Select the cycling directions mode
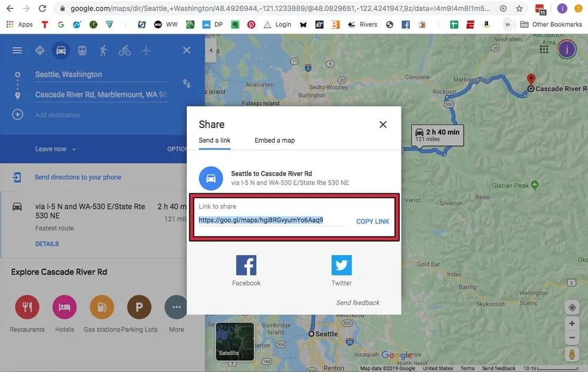The height and width of the screenshot is (372, 588). (124, 50)
